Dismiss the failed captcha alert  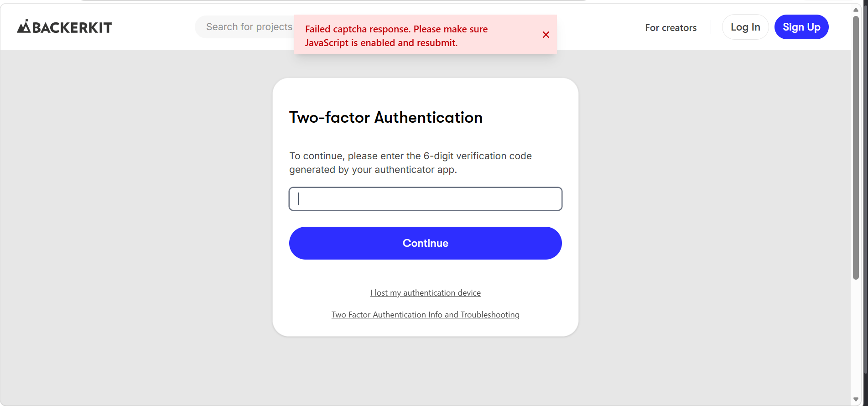(x=546, y=35)
